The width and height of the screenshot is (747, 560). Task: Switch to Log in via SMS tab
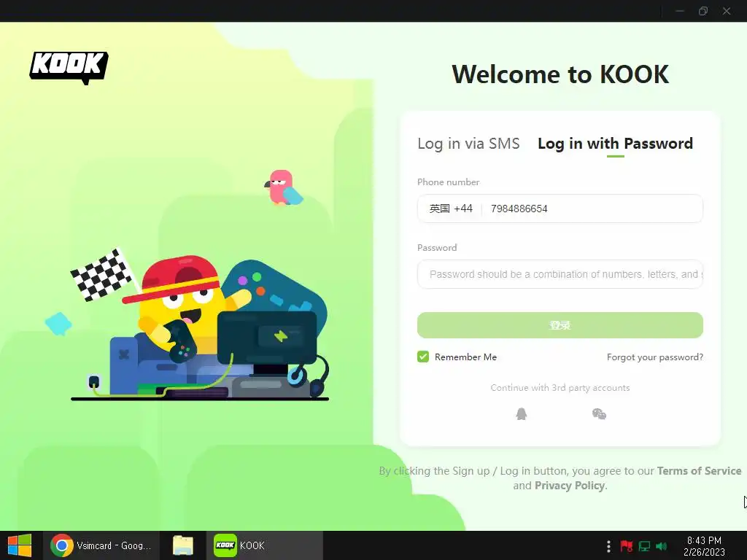pos(468,144)
